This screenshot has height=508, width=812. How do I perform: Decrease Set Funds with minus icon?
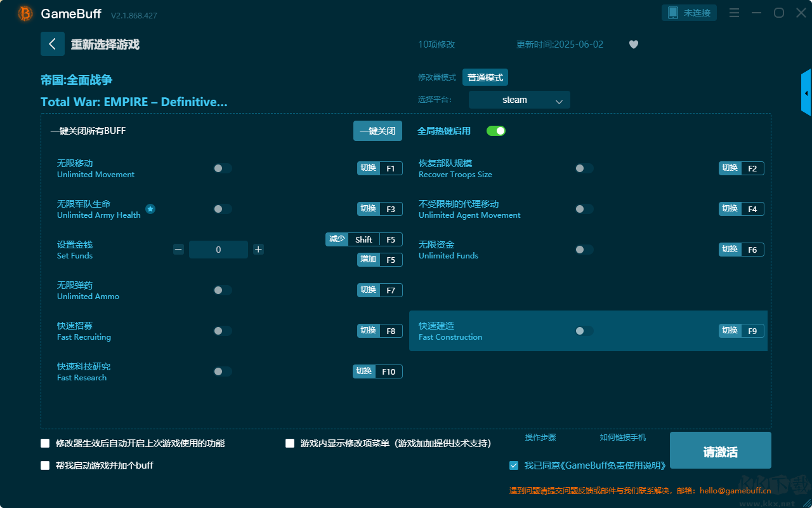(x=178, y=250)
